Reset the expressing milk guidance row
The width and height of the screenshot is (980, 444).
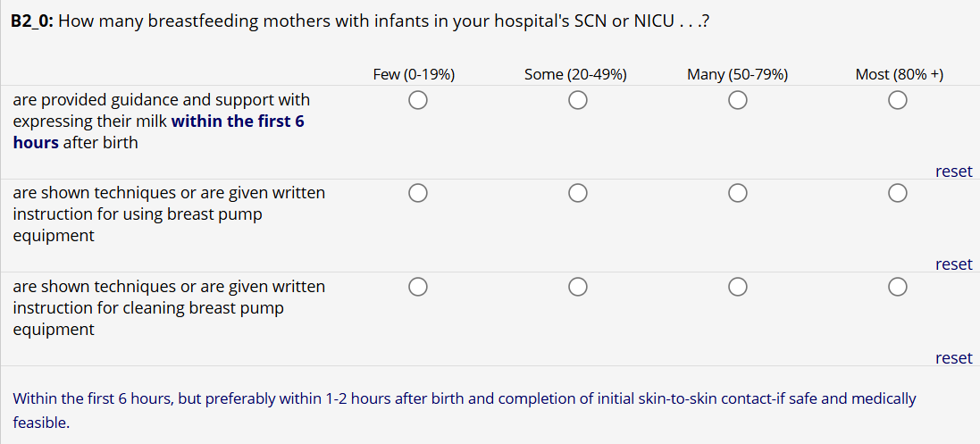pyautogui.click(x=953, y=172)
